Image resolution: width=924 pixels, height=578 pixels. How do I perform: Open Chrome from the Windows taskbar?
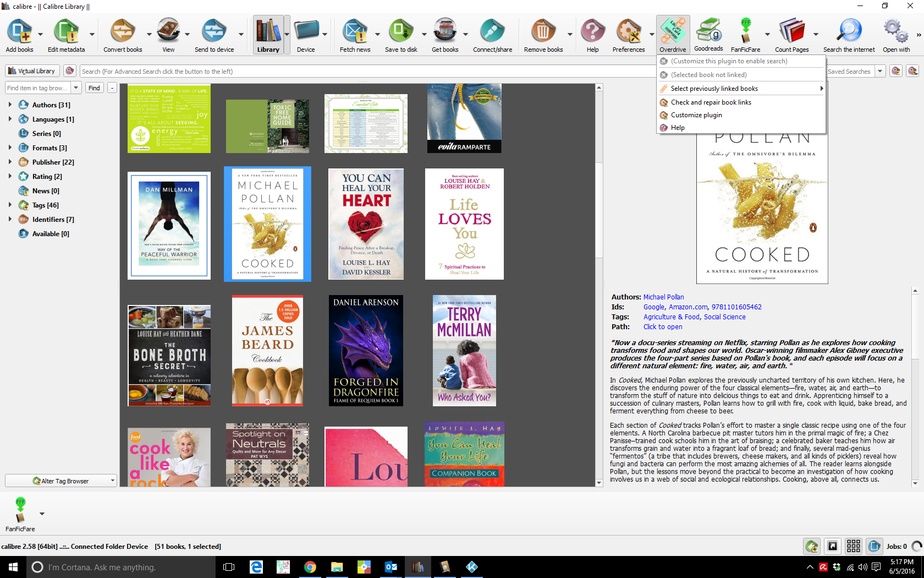[310, 567]
